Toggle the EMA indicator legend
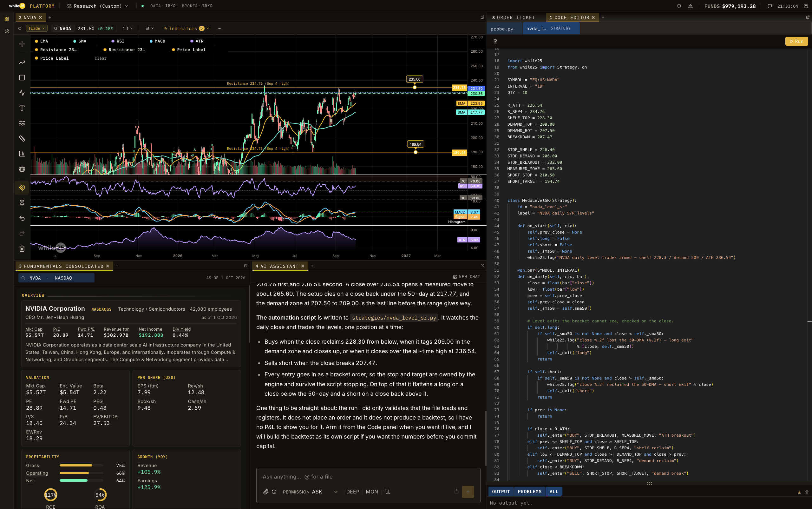The image size is (812, 509). click(41, 41)
